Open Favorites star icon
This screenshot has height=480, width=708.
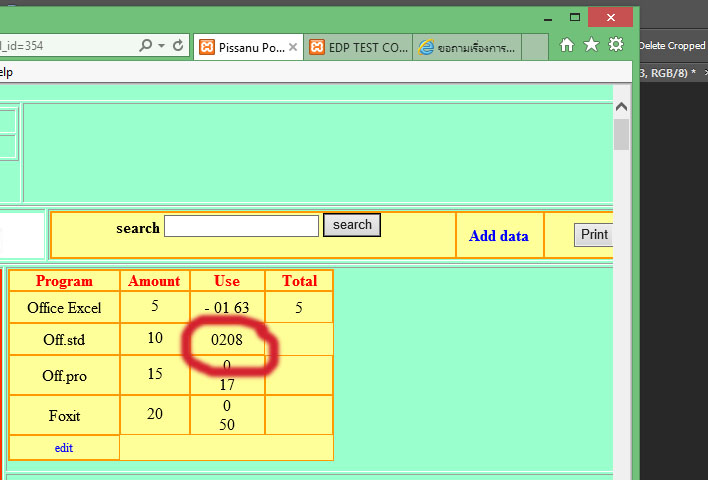pyautogui.click(x=591, y=44)
